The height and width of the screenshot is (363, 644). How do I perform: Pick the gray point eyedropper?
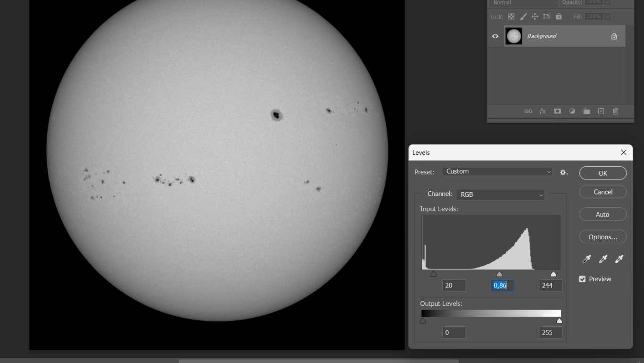[x=603, y=259]
